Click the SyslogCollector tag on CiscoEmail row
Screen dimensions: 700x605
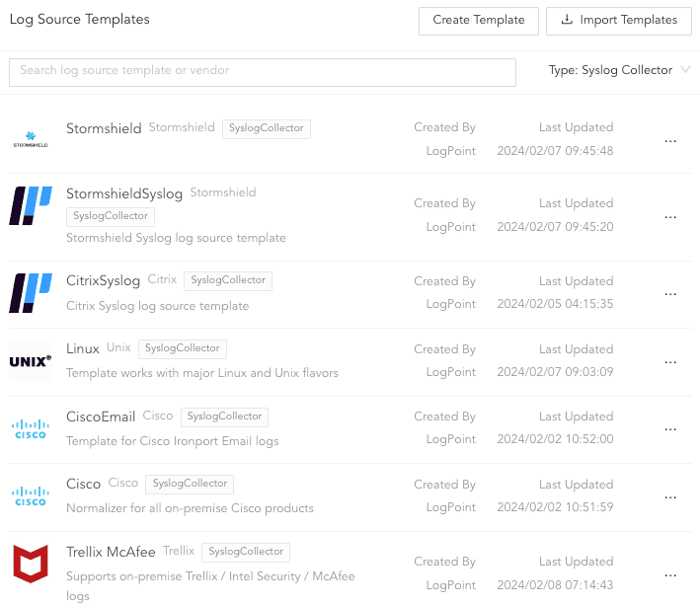click(x=224, y=416)
